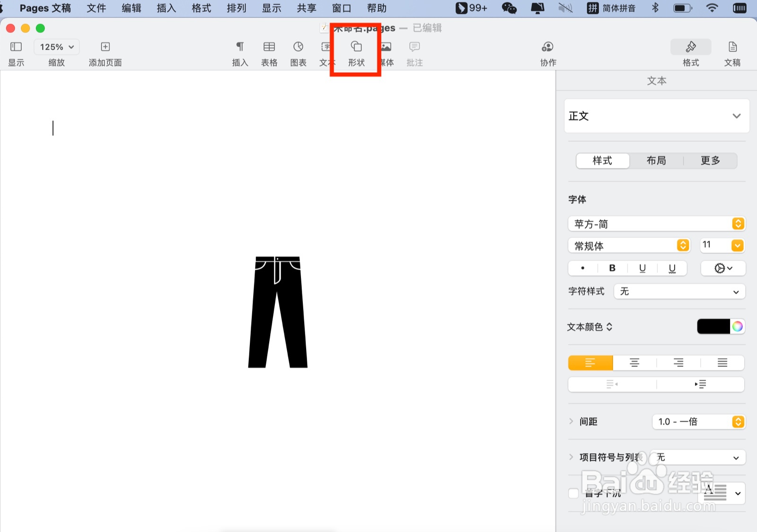Screen dimensions: 757x532
Task: Justify text alignment
Action: coord(722,363)
